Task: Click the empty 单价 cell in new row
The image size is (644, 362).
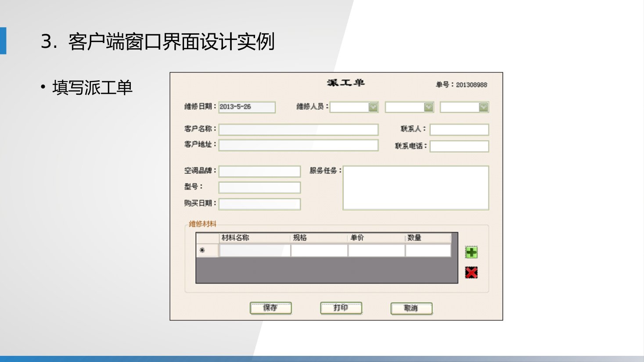Action: 376,251
